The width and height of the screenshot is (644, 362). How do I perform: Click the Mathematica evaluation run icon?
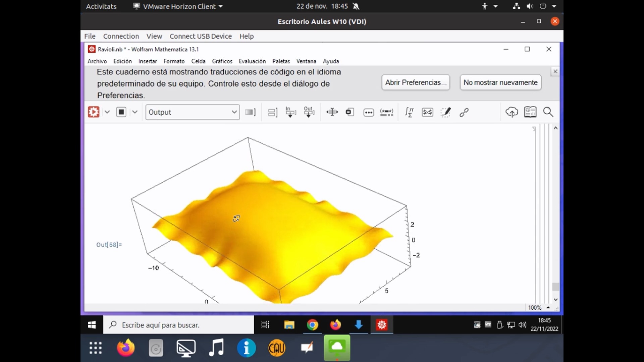pos(93,112)
